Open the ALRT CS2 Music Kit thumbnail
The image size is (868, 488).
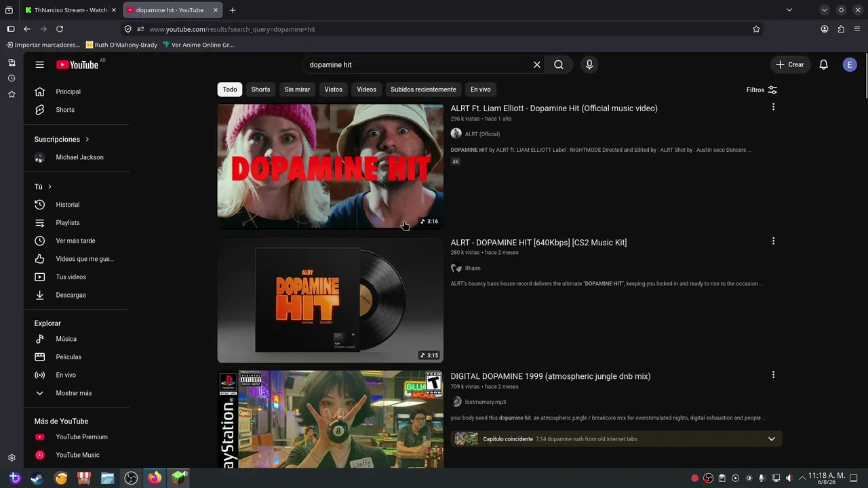point(330,300)
